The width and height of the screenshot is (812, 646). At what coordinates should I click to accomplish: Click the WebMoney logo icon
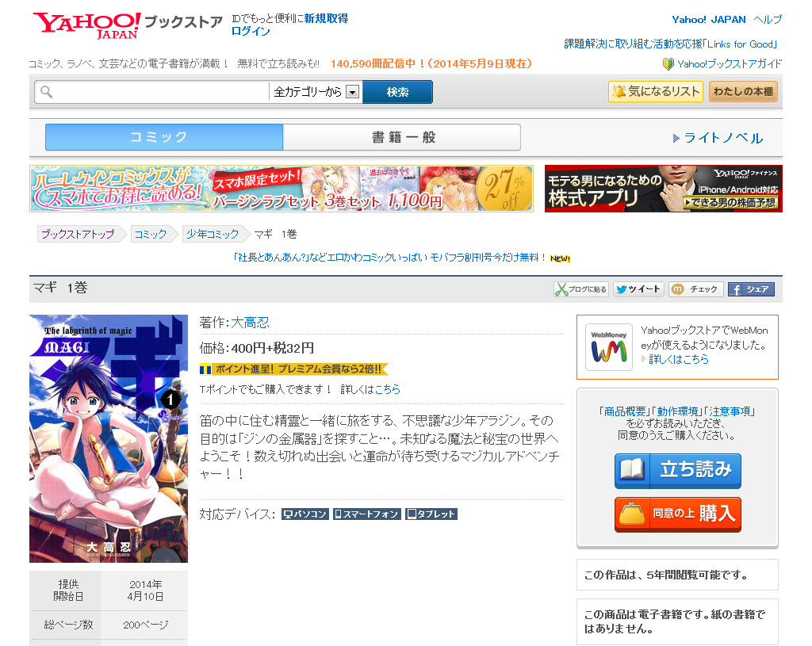[608, 347]
